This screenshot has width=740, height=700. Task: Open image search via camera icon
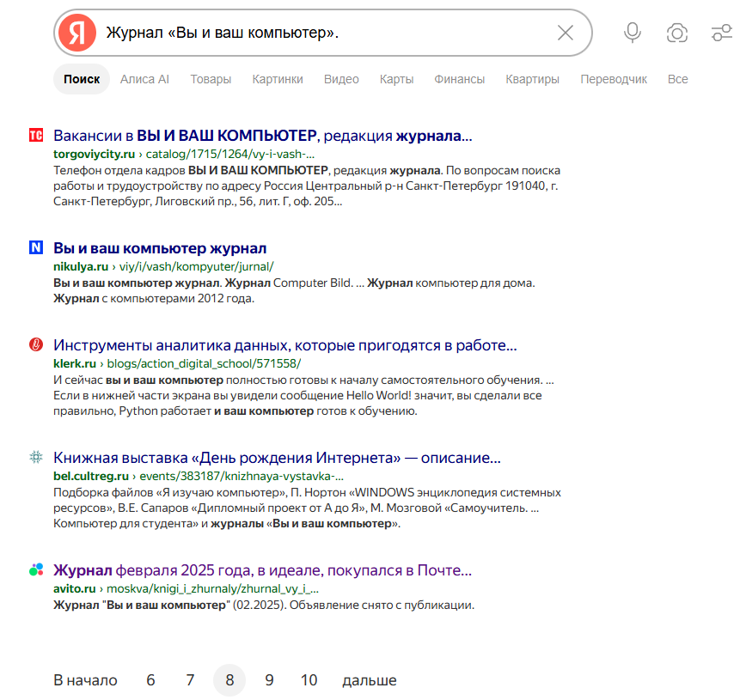676,33
